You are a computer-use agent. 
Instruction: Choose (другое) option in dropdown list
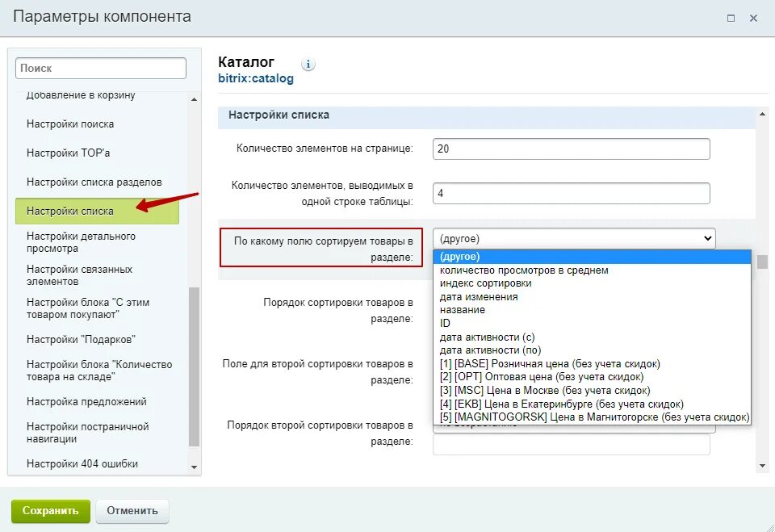click(x=592, y=257)
